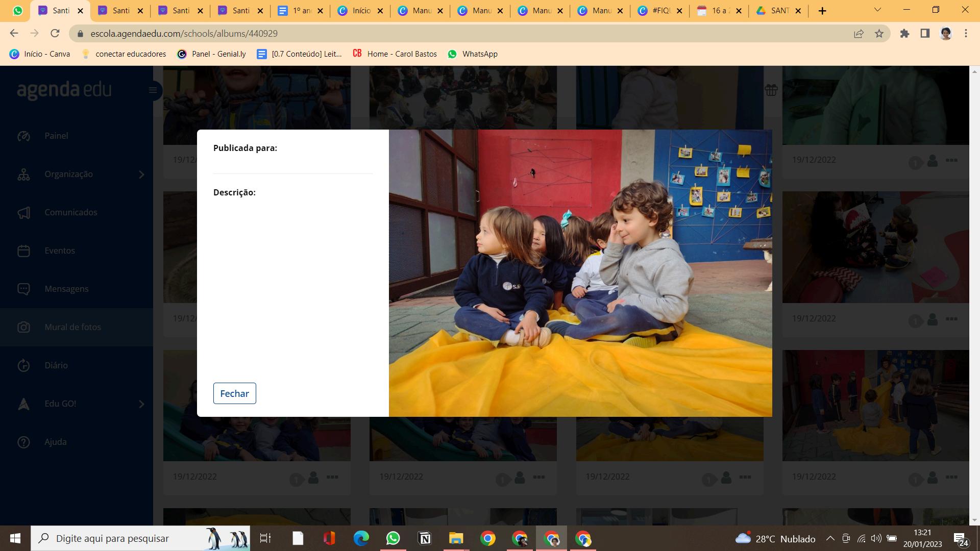Image resolution: width=980 pixels, height=551 pixels.
Task: Switch to the #FIQ browser tab
Action: click(x=659, y=11)
